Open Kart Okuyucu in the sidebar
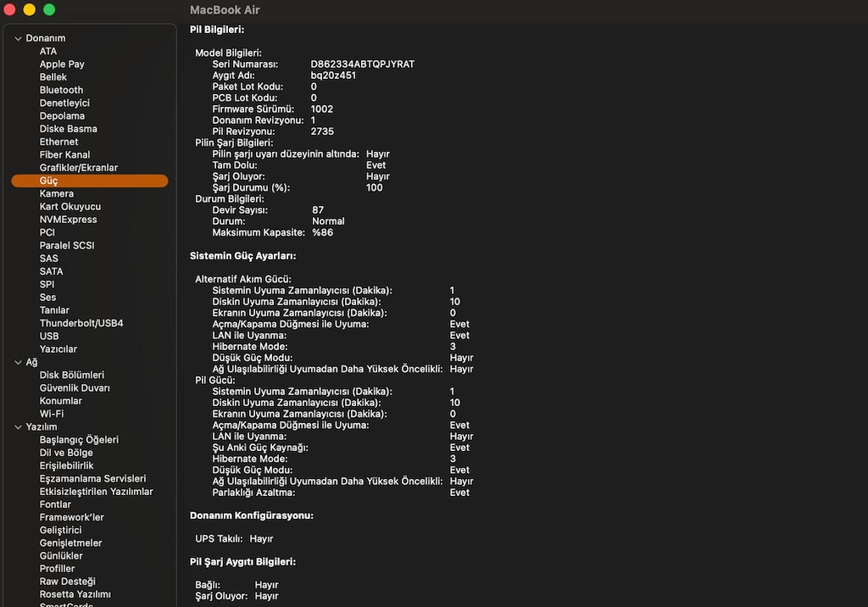The width and height of the screenshot is (868, 607). (70, 207)
